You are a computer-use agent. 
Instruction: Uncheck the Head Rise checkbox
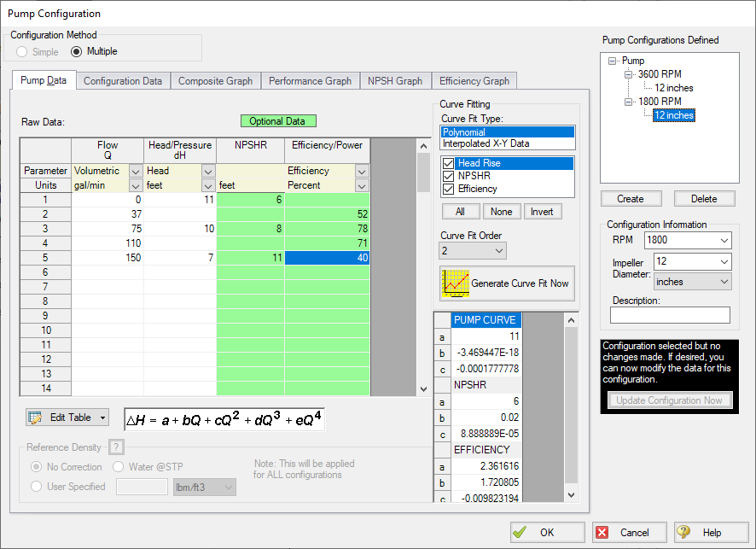point(449,163)
